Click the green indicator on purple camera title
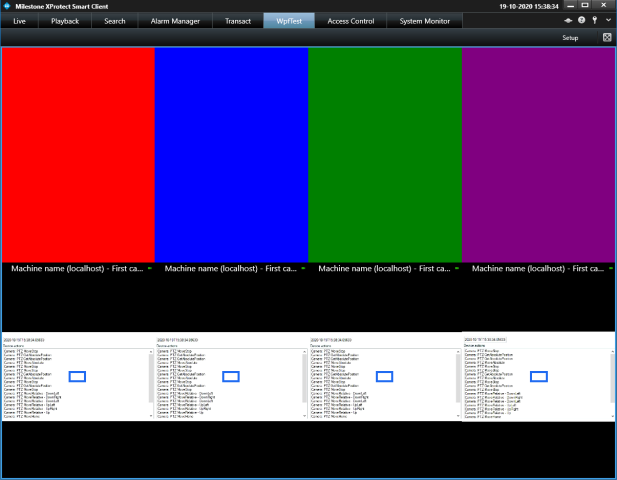Viewport: 617px width, 480px height. [x=610, y=268]
